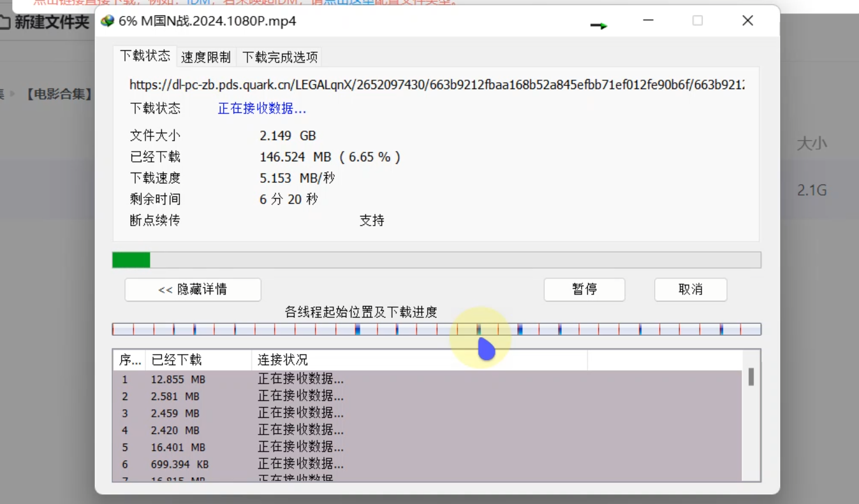Minimize the IDM download window
The width and height of the screenshot is (859, 504).
[x=649, y=20]
